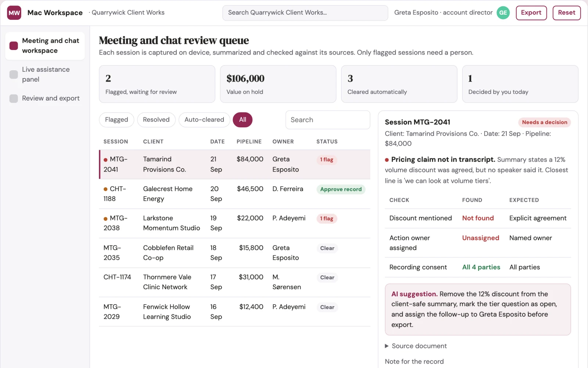Click the queue Search input

click(328, 120)
